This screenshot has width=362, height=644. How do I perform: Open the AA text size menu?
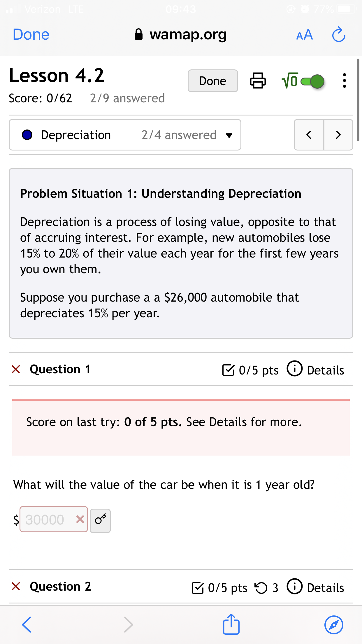pyautogui.click(x=305, y=35)
